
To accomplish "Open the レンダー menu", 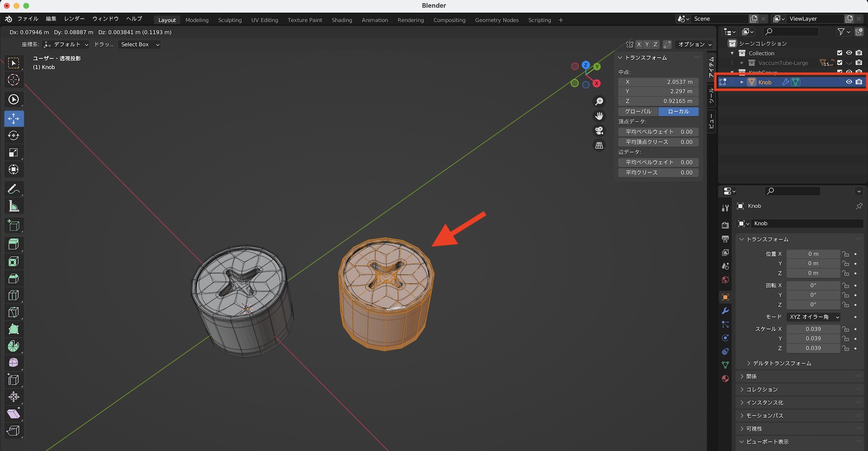I will coord(74,19).
